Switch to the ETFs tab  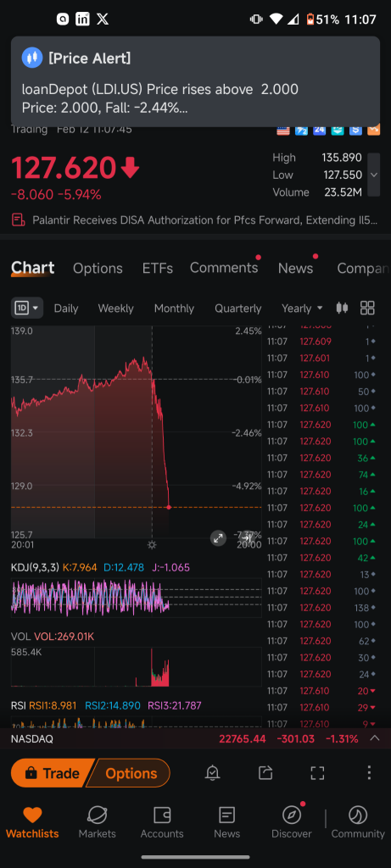tap(157, 269)
